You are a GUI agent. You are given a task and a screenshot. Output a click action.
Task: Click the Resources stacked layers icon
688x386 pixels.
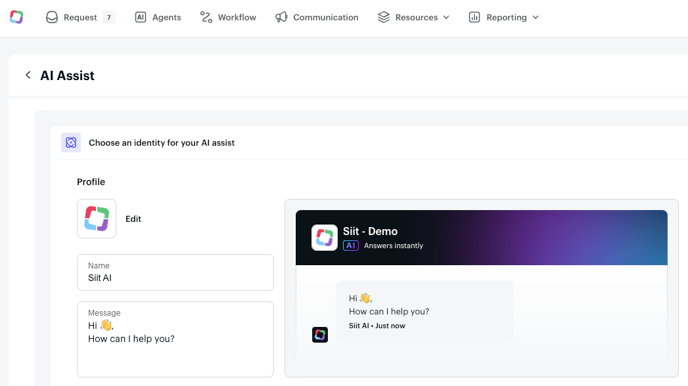pyautogui.click(x=383, y=17)
